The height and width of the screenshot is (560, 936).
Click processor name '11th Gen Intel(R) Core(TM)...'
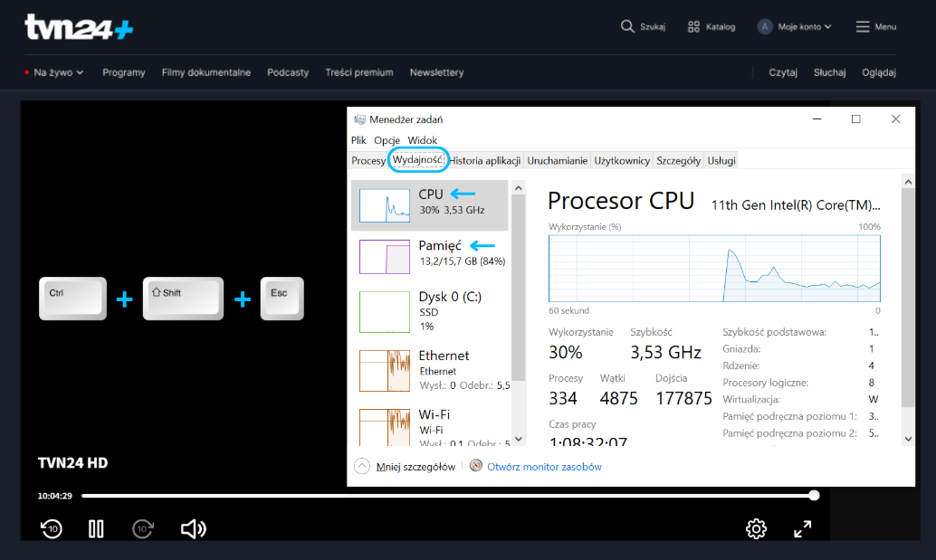[795, 205]
